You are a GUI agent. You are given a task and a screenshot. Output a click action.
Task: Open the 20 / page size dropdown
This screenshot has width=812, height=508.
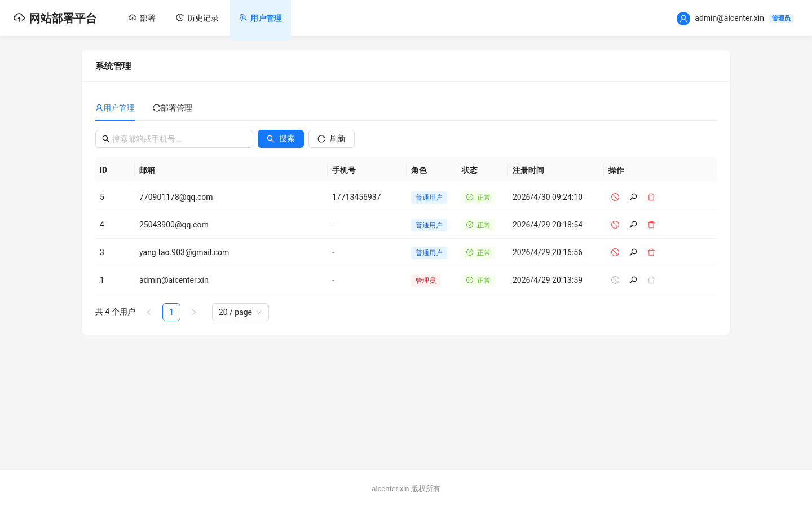pyautogui.click(x=240, y=312)
